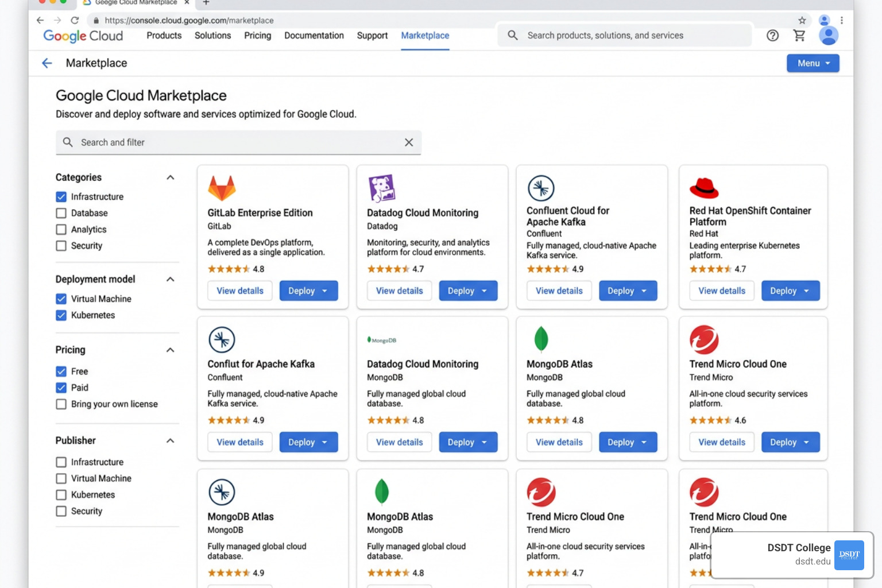Check Bring your own license checkbox
Viewport: 882px width, 588px height.
coord(61,404)
